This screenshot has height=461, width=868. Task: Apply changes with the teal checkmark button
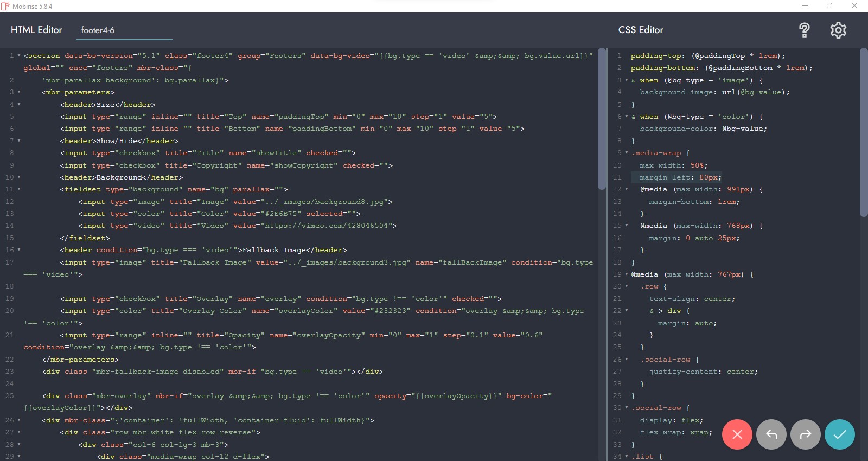pos(839,434)
